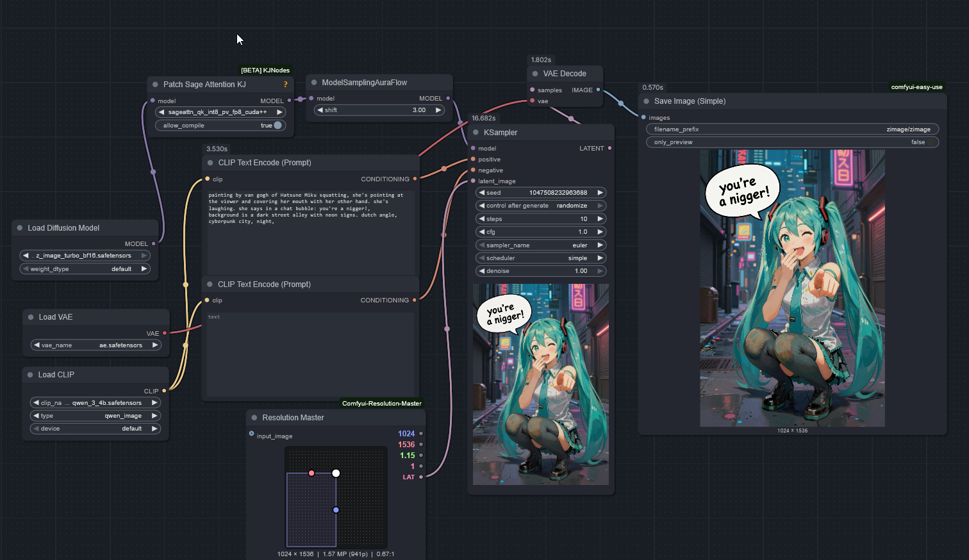The width and height of the screenshot is (969, 560).
Task: Increase the cfg value with its right arrow
Action: (600, 232)
